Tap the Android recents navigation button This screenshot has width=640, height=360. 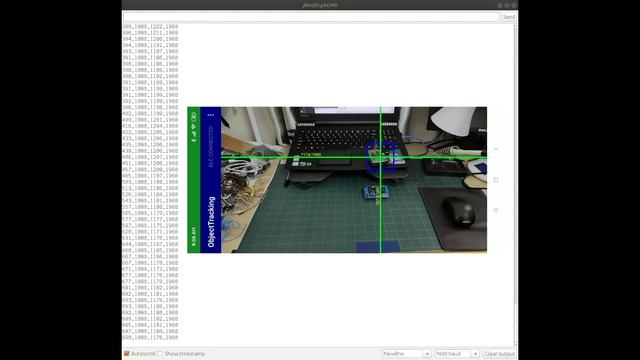point(496,210)
